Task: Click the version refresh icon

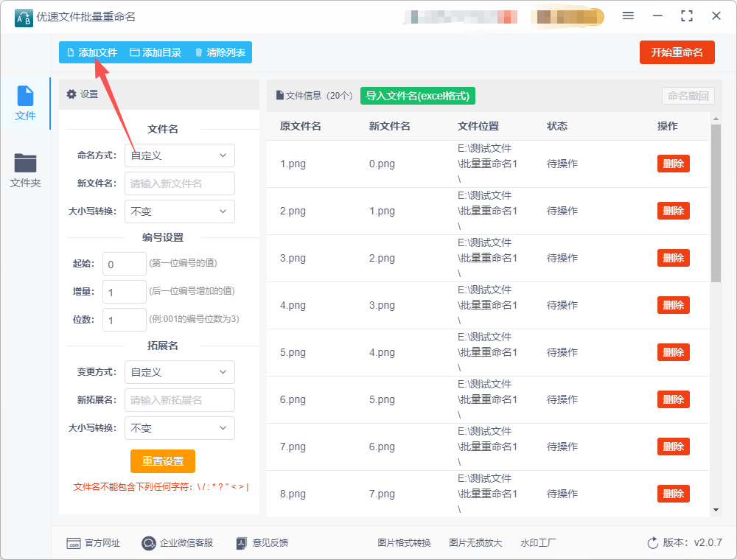Action: click(652, 543)
